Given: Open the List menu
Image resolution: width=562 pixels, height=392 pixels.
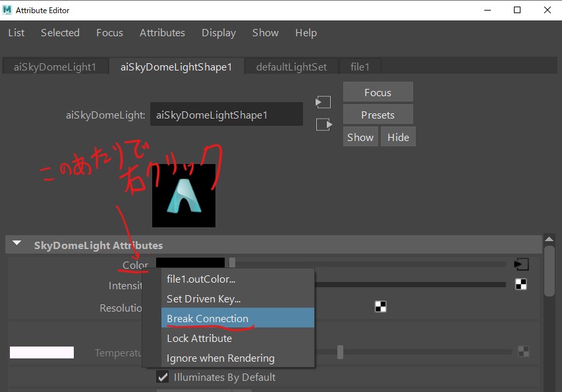Looking at the screenshot, I should pyautogui.click(x=16, y=32).
